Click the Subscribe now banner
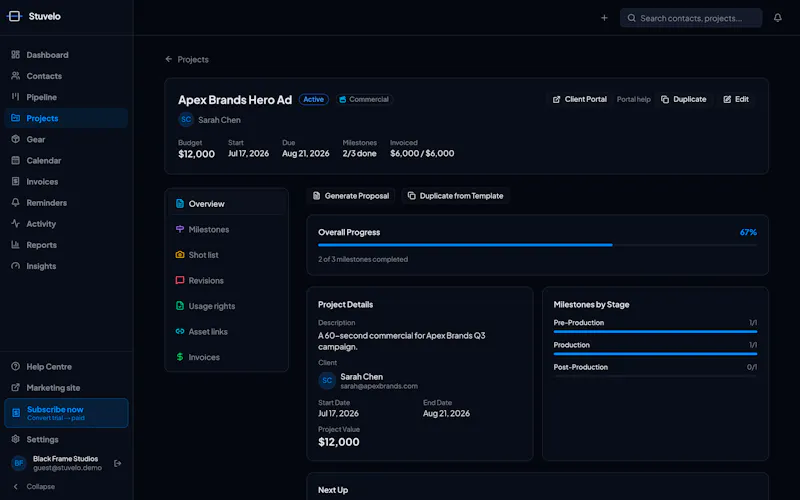The height and width of the screenshot is (500, 800). click(x=66, y=413)
